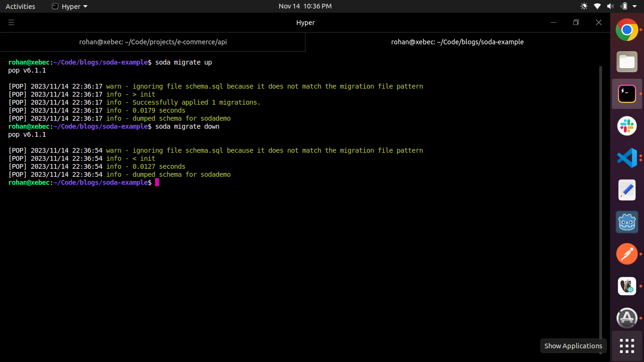
Task: Click the brightness indicator in system tray
Action: [584, 6]
